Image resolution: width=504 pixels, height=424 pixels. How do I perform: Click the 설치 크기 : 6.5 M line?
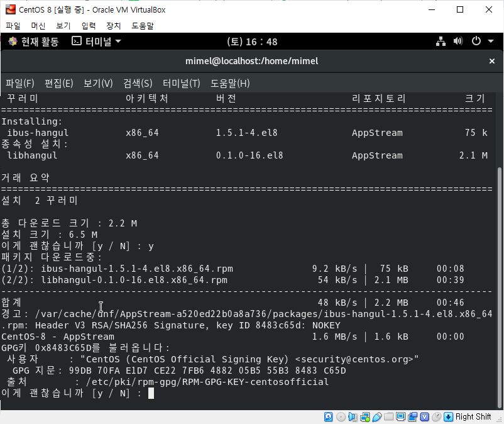[x=50, y=235]
